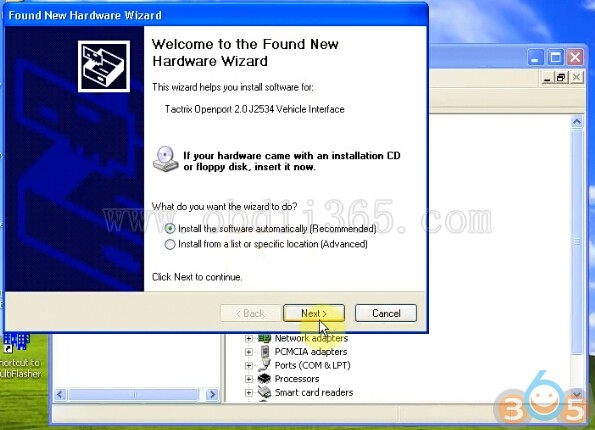Click left arrow of horizontal scrollbar
This screenshot has width=595, height=430.
coord(60,395)
